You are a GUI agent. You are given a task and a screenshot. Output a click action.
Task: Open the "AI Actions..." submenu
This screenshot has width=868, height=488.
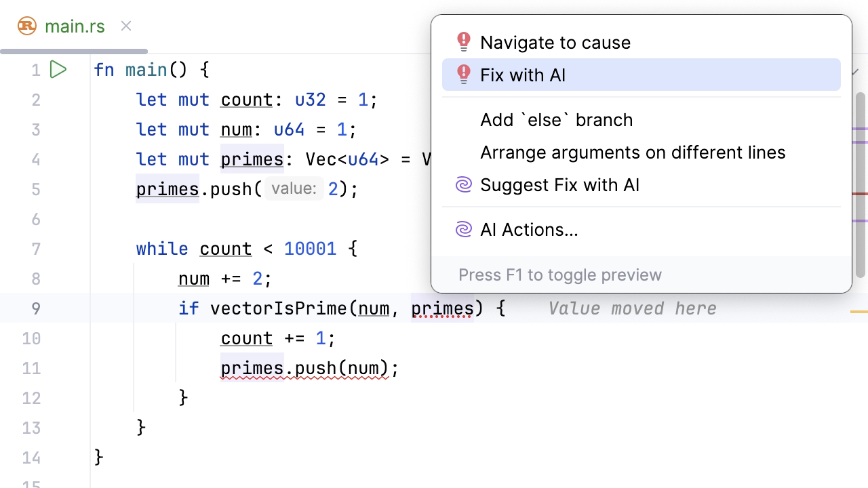click(529, 230)
